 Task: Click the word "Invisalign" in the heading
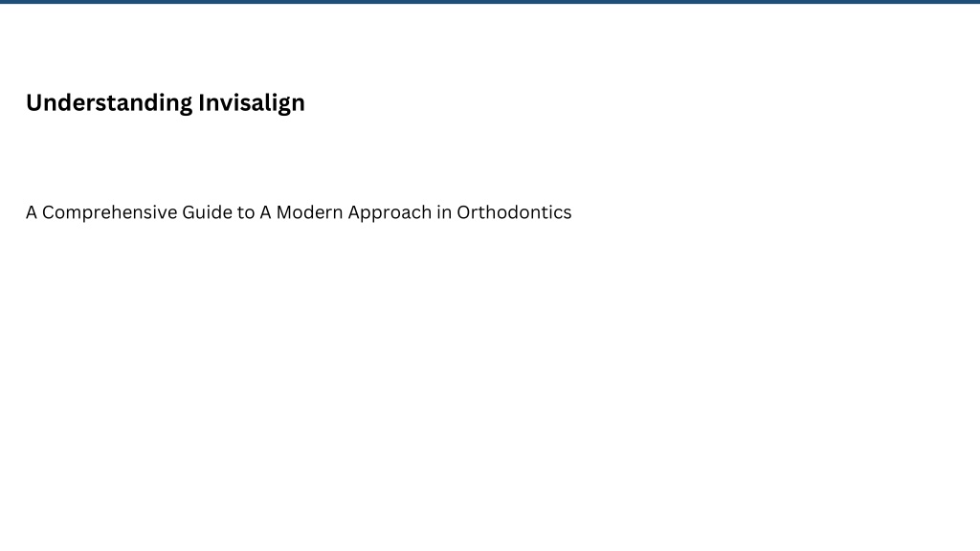pyautogui.click(x=252, y=103)
